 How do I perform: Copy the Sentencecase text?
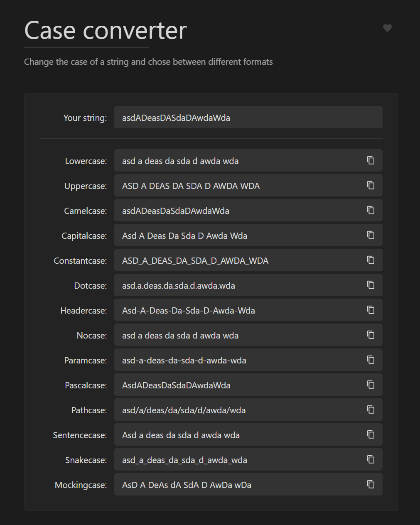tap(371, 434)
